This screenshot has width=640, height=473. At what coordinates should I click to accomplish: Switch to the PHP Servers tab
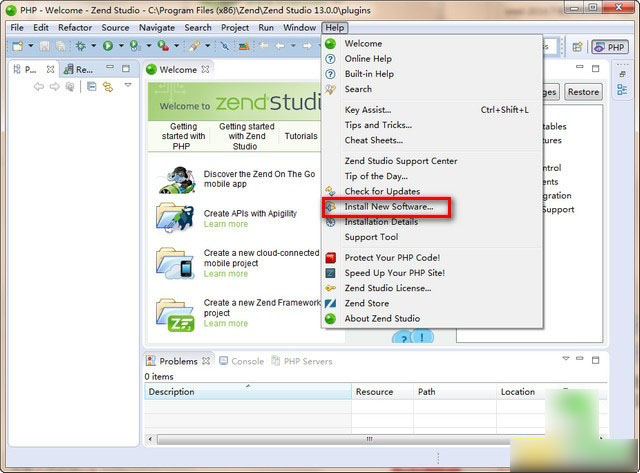click(302, 361)
